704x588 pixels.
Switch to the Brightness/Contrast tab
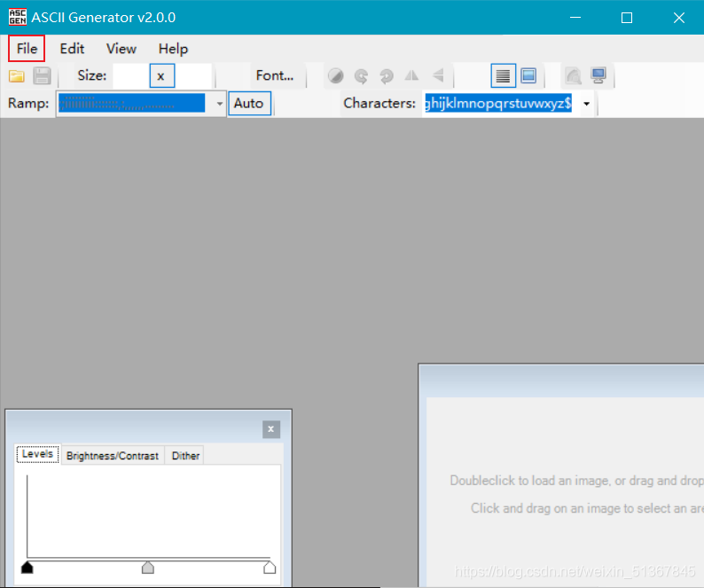[x=113, y=456]
